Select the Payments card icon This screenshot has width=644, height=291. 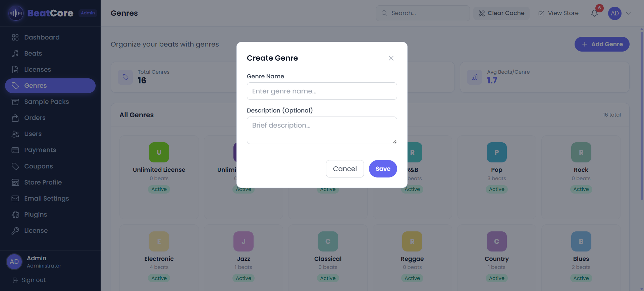point(15,150)
